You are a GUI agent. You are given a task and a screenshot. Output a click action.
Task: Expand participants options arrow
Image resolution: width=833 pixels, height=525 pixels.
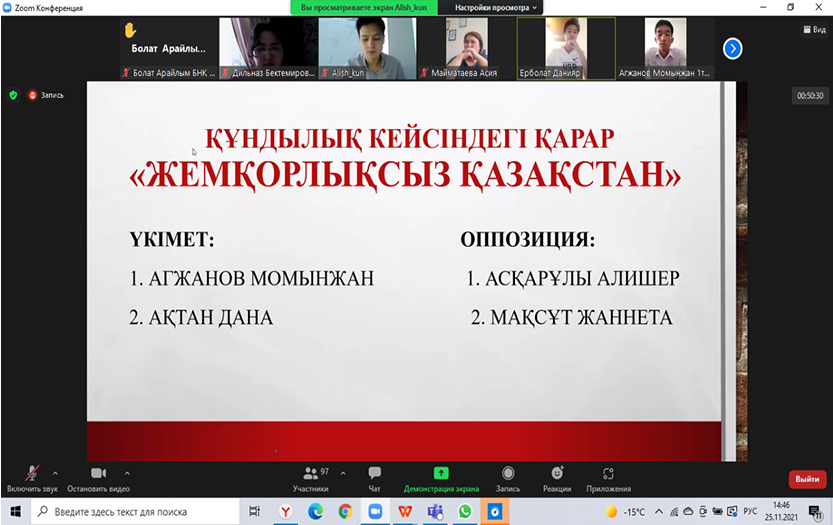pyautogui.click(x=343, y=472)
